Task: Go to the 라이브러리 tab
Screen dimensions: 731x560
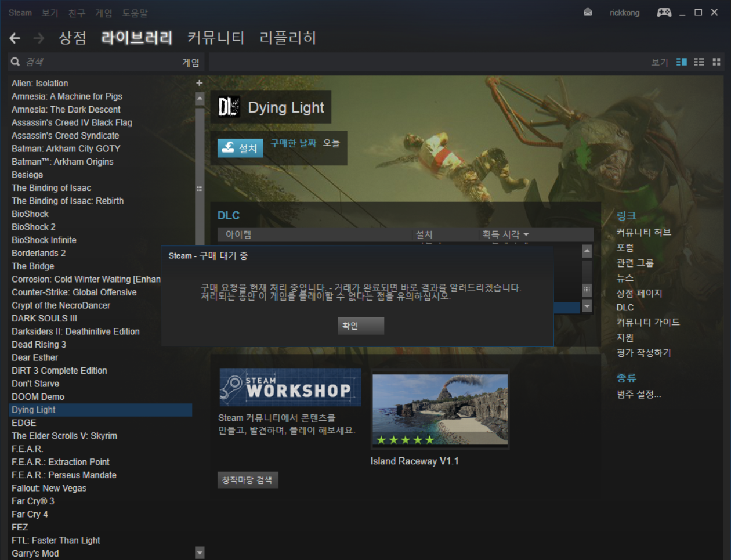Action: tap(137, 38)
